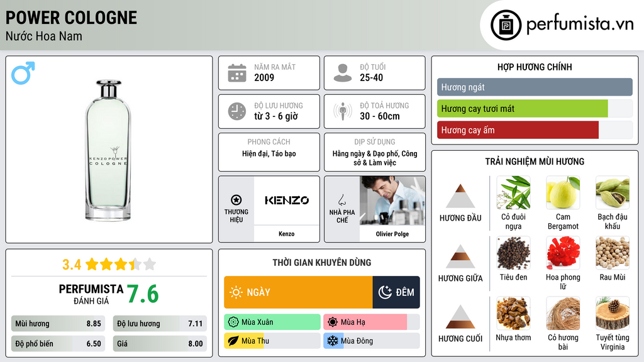The image size is (644, 362).
Task: Open the Tiêu đen note image
Action: click(x=513, y=253)
